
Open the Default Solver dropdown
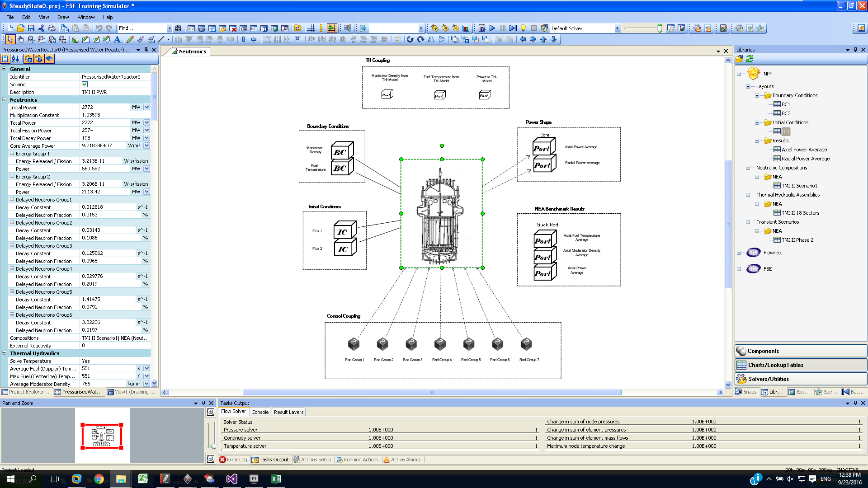pyautogui.click(x=617, y=28)
